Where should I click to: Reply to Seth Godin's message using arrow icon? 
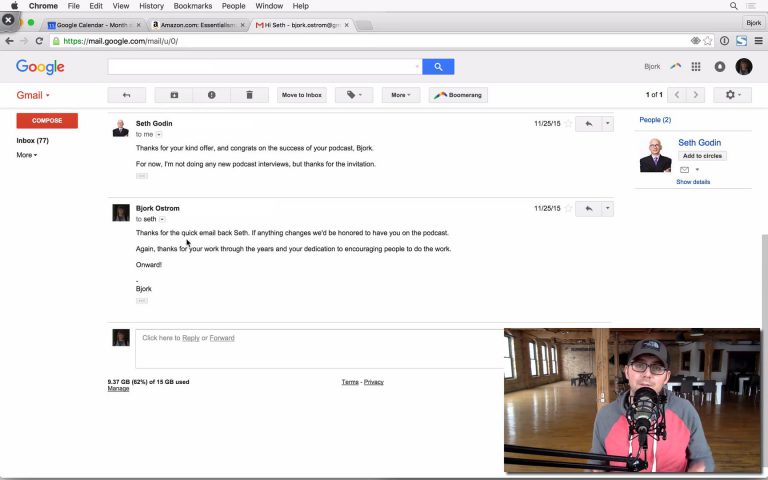(589, 124)
